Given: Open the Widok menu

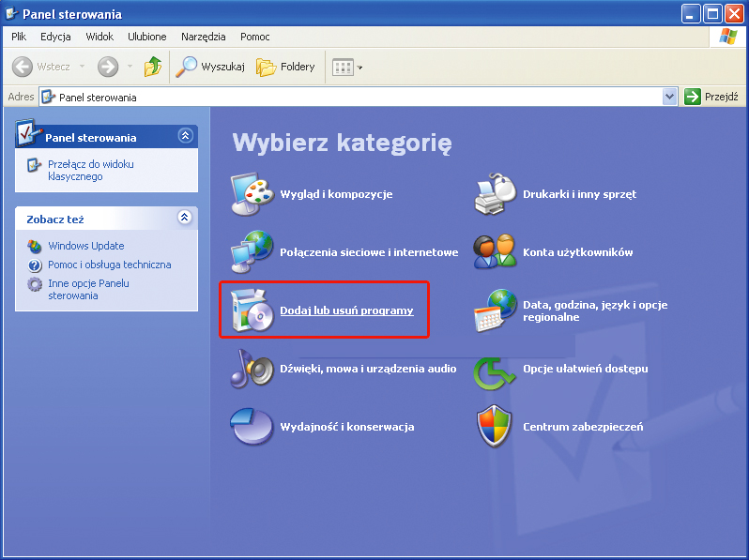Looking at the screenshot, I should pos(99,37).
